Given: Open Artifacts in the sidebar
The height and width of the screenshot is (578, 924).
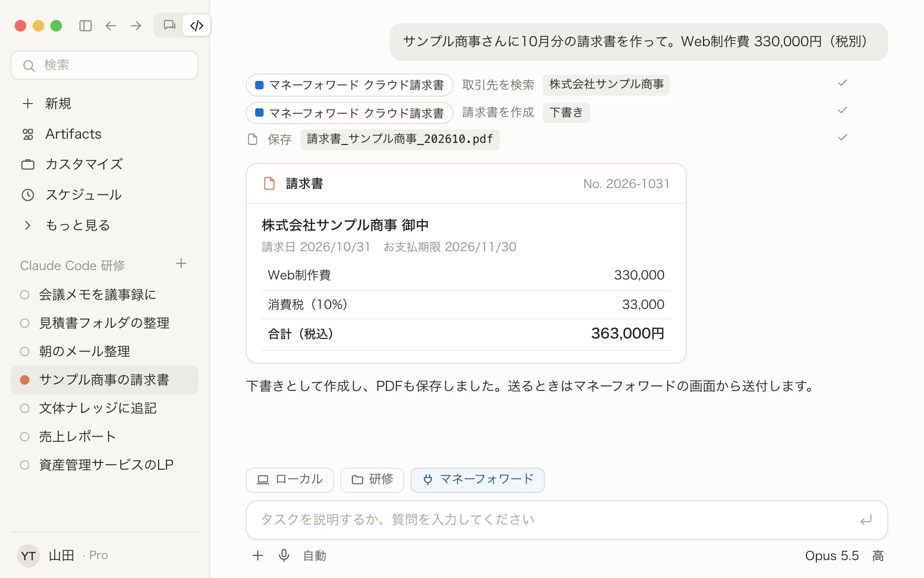Looking at the screenshot, I should click(x=104, y=134).
